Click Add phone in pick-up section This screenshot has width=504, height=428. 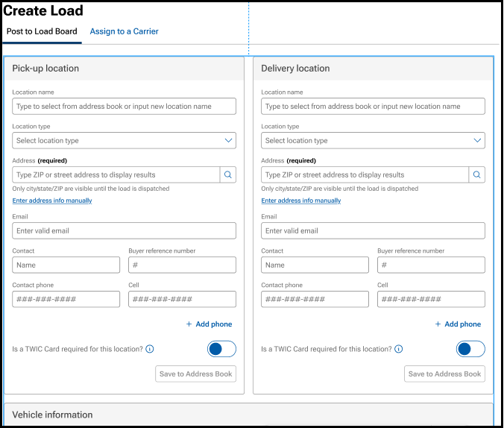pos(209,324)
